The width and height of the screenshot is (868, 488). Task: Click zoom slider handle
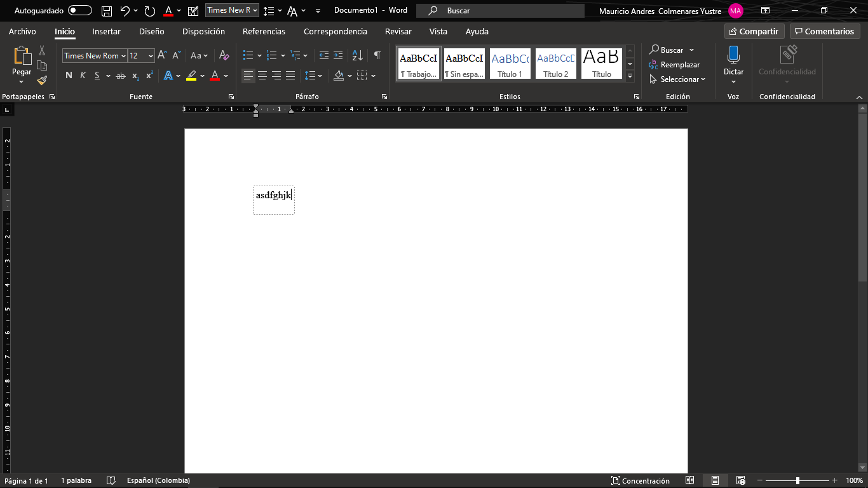pyautogui.click(x=797, y=481)
